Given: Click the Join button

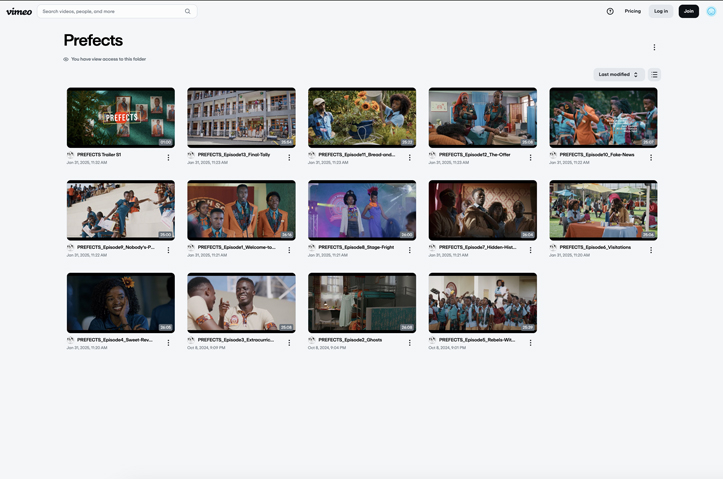Looking at the screenshot, I should click(688, 11).
